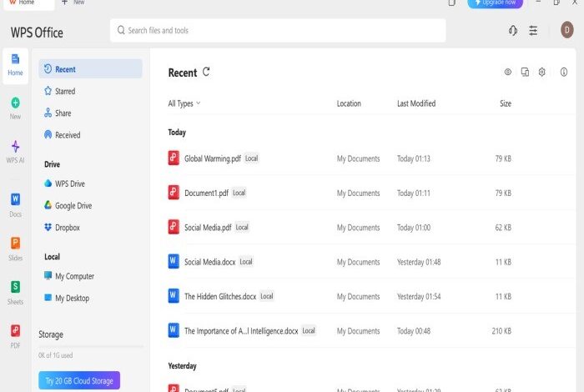Click the Storage usage bar
This screenshot has height=392, width=584.
pyautogui.click(x=90, y=347)
